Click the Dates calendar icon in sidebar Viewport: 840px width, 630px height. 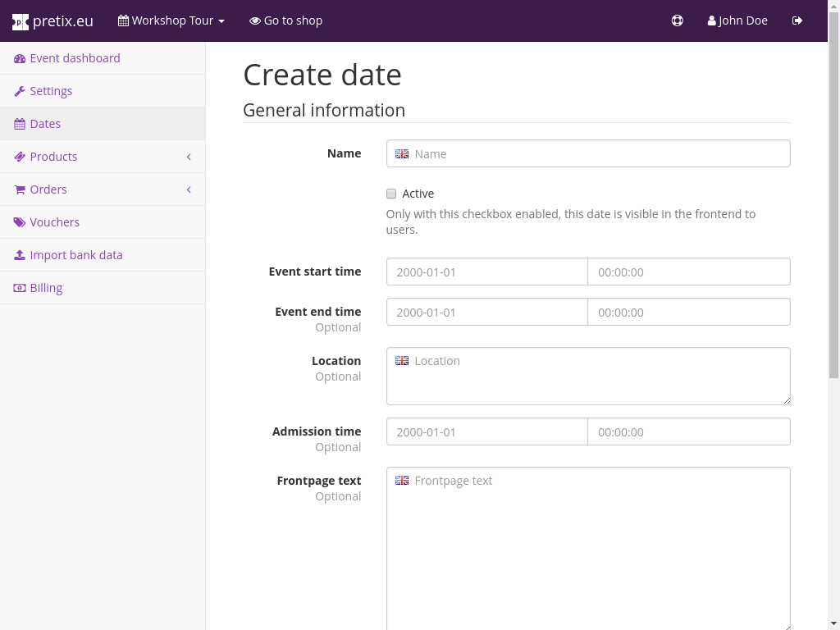[20, 124]
